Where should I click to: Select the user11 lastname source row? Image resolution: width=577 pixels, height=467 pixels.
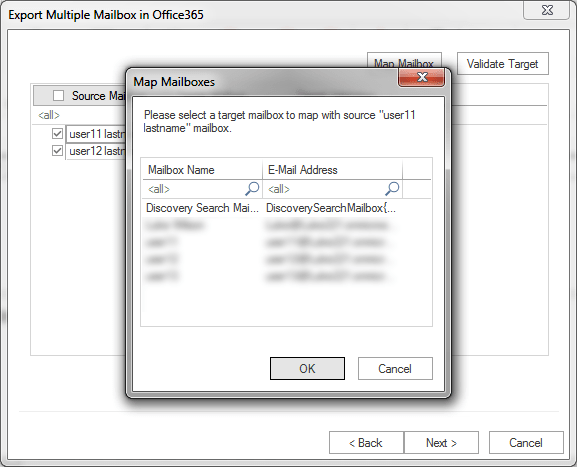[96, 134]
